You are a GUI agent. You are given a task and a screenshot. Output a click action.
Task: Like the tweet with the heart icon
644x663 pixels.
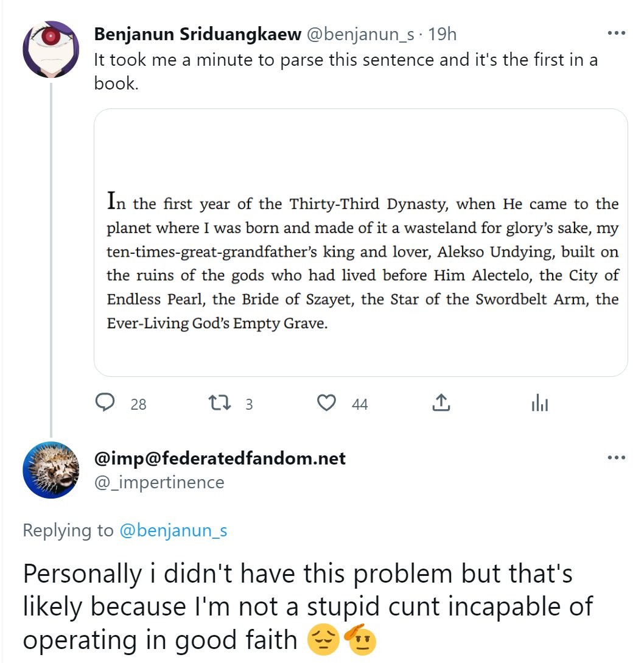[x=327, y=403]
